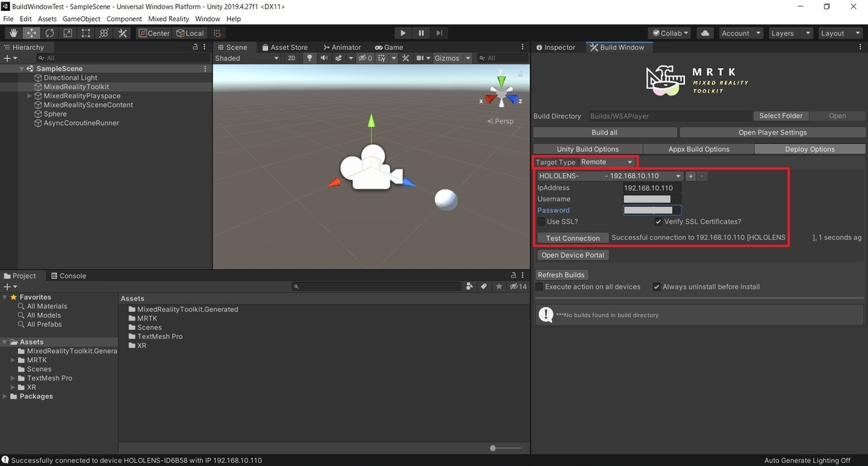Toggle hidden packages count icon in Project
The image size is (868, 466).
518,287
